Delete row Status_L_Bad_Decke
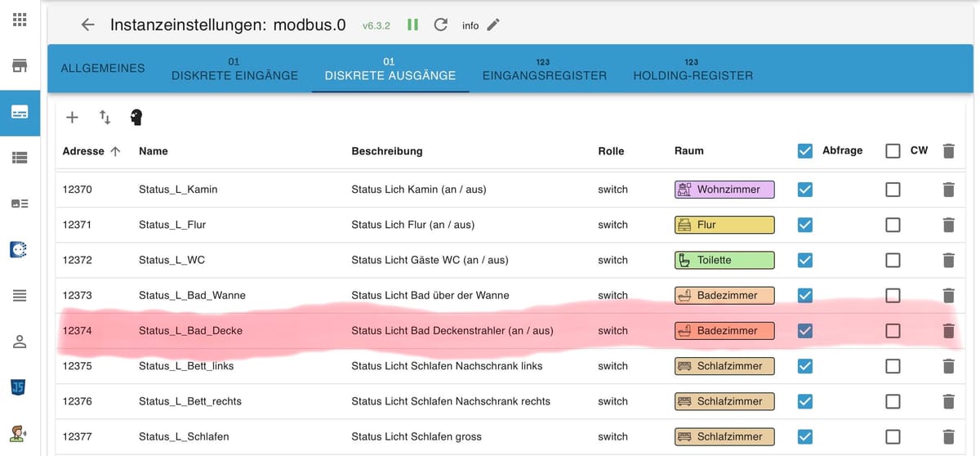 (x=948, y=331)
